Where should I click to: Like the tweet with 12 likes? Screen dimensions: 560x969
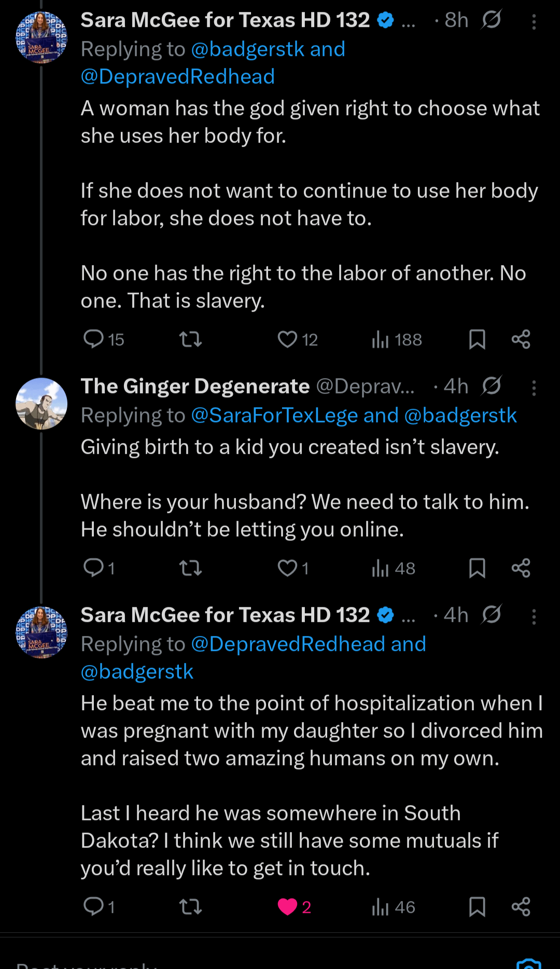pyautogui.click(x=287, y=339)
